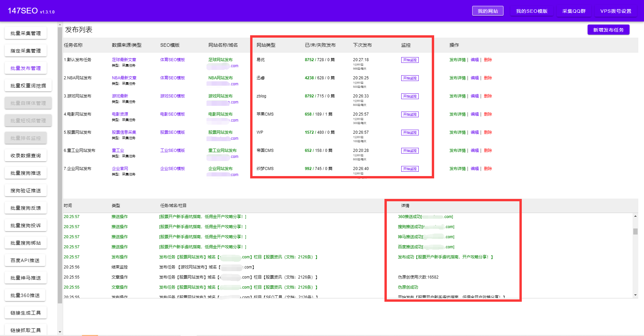Screen dimensions: 644x336
Task: Open the 重工业网站发布 green site link
Action: pyautogui.click(x=222, y=151)
